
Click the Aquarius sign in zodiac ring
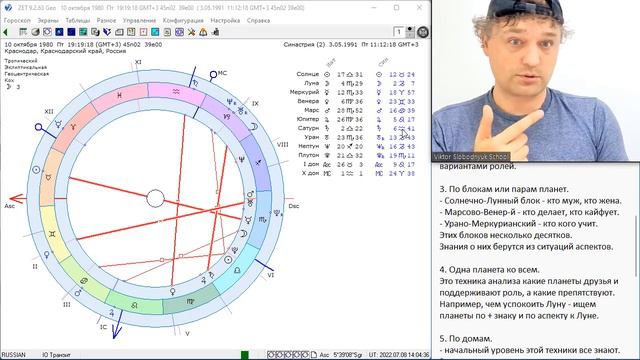tap(176, 92)
